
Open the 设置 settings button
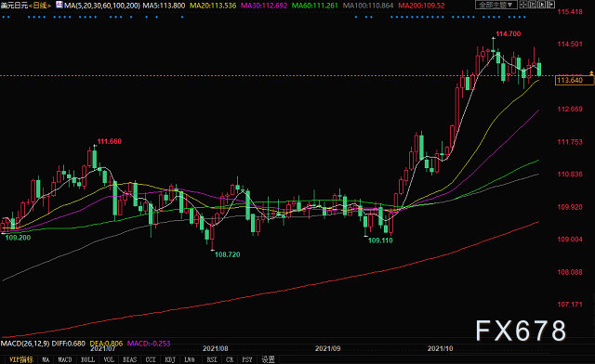[x=269, y=359]
